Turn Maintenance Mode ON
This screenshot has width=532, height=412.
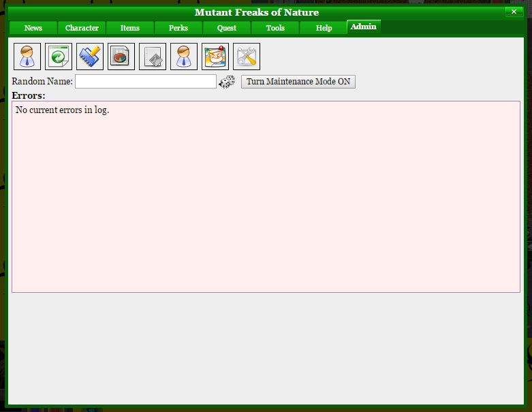[x=298, y=82]
